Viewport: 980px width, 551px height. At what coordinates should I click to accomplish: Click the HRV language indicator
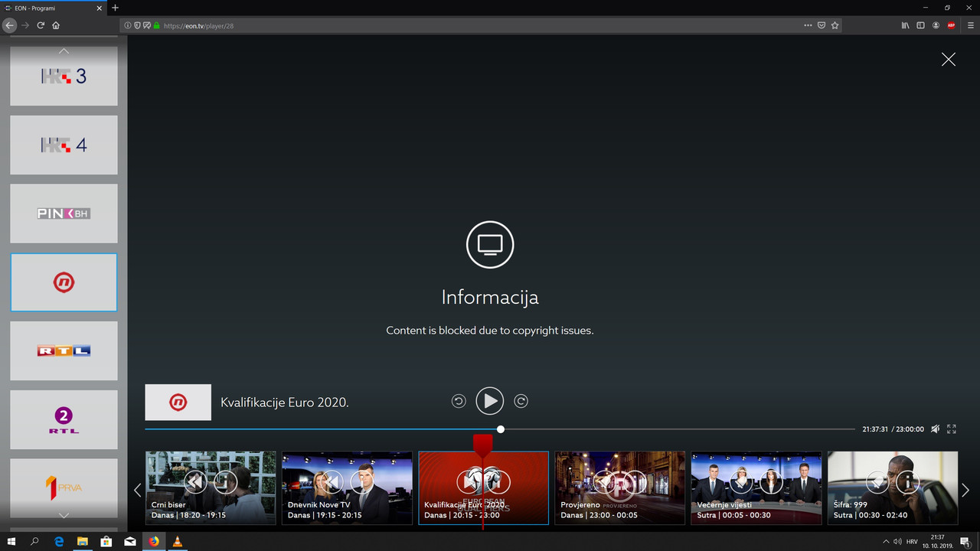(912, 541)
